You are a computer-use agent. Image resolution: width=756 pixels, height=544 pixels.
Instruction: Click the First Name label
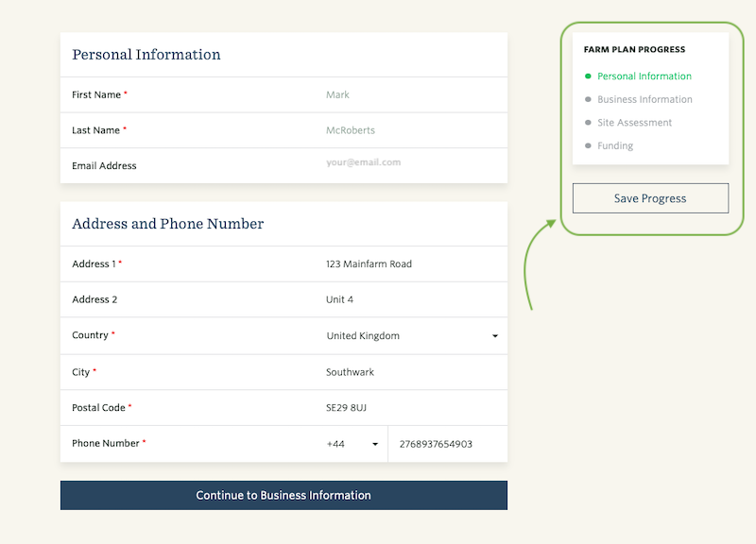tap(96, 95)
